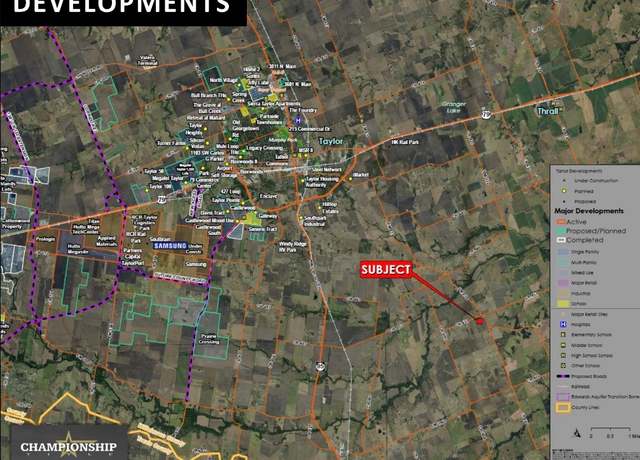Screen dimensions: 640x460
Task: Click the Turner Farms label
Action: pyautogui.click(x=171, y=143)
